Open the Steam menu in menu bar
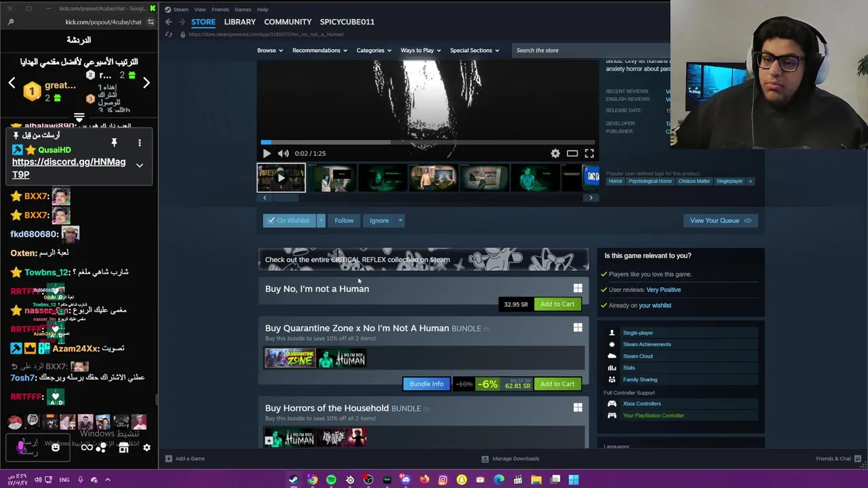 (180, 9)
